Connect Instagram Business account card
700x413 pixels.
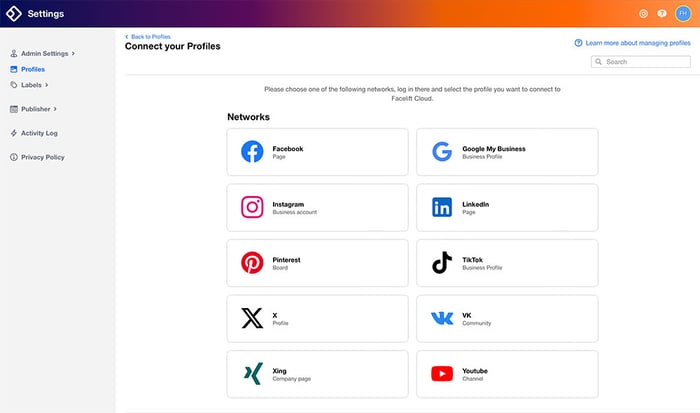click(x=317, y=207)
